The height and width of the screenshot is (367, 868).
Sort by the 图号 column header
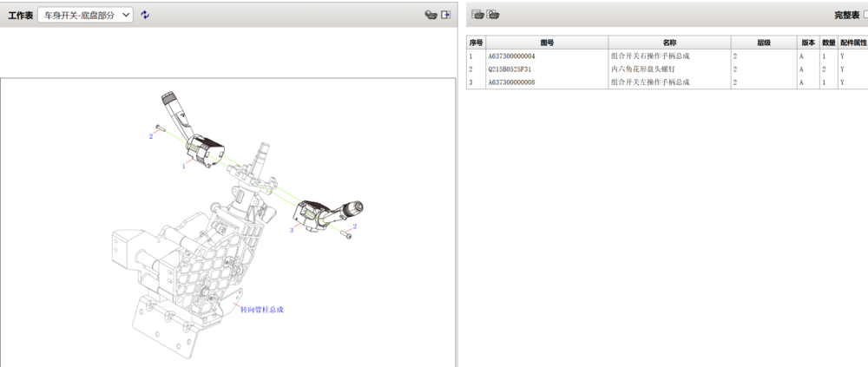(x=547, y=43)
